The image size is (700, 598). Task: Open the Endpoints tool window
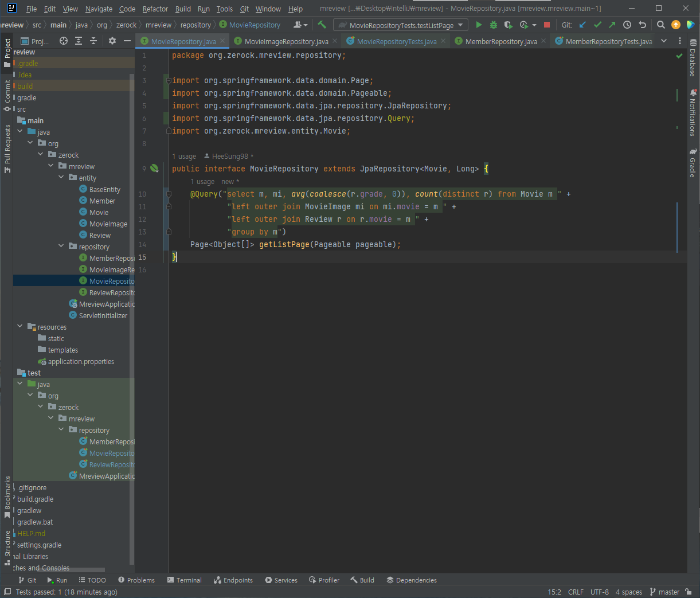point(233,580)
